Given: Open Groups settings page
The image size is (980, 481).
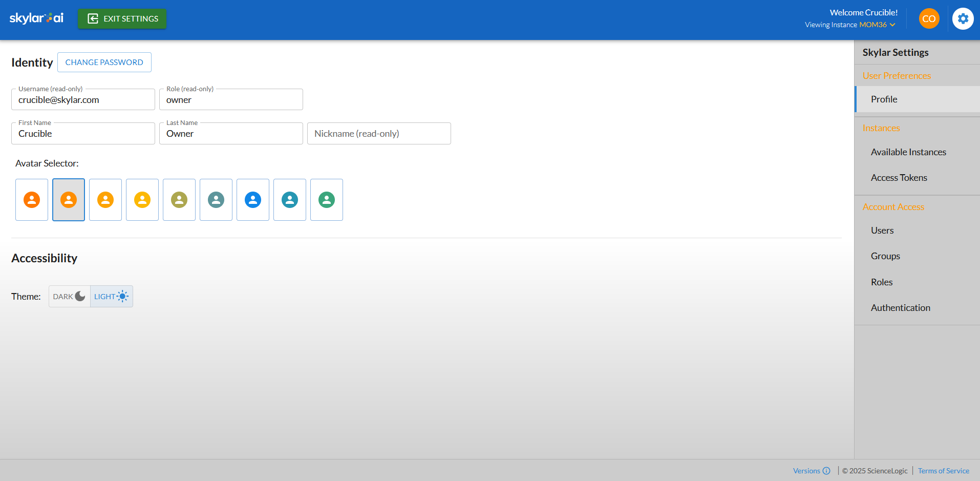Looking at the screenshot, I should 917,256.
